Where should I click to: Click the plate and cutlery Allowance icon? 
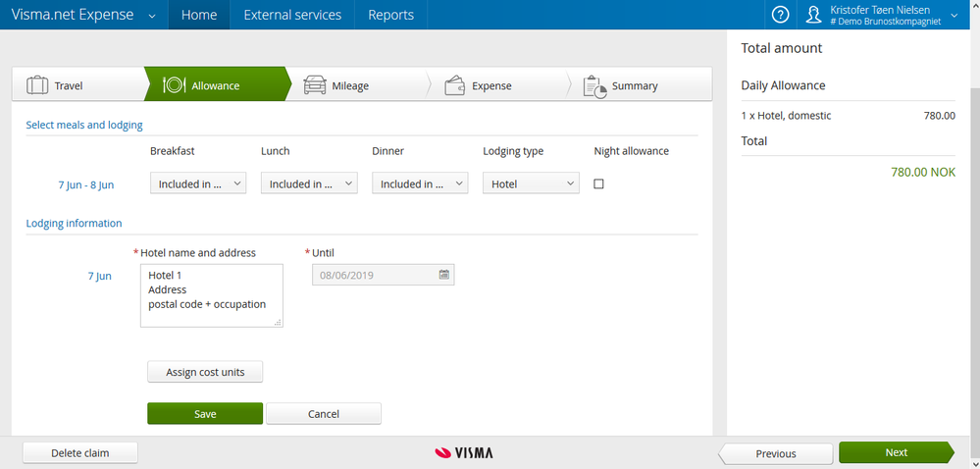click(x=174, y=85)
